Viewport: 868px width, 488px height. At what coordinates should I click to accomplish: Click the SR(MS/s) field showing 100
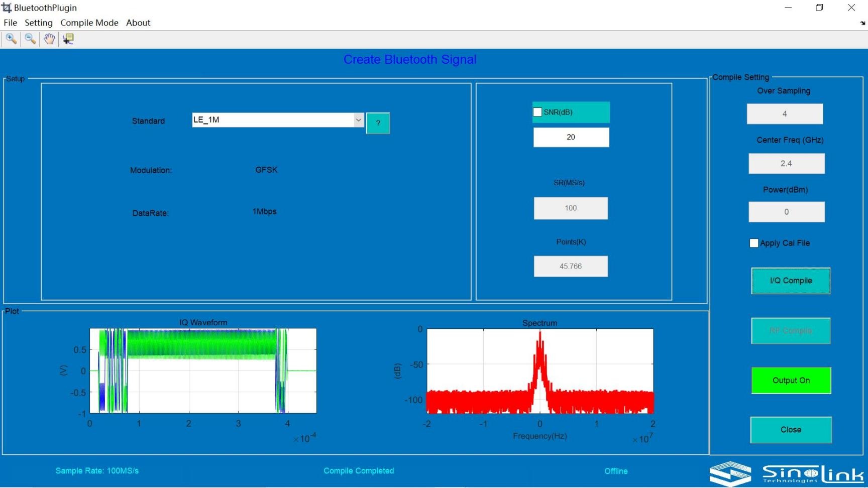[x=571, y=208]
